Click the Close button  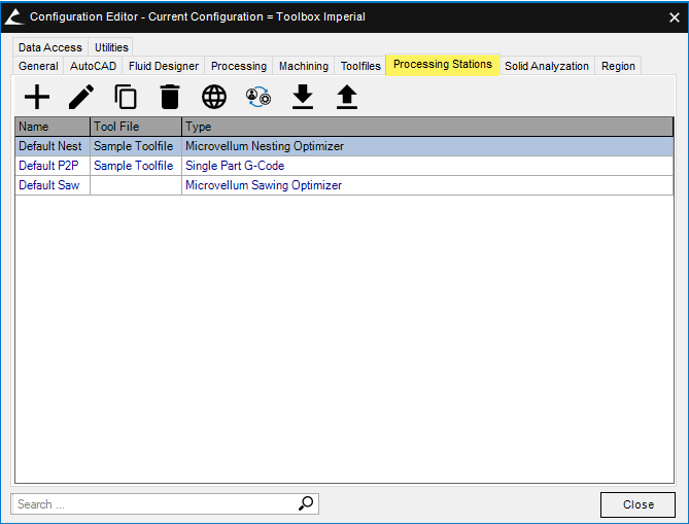tap(638, 505)
